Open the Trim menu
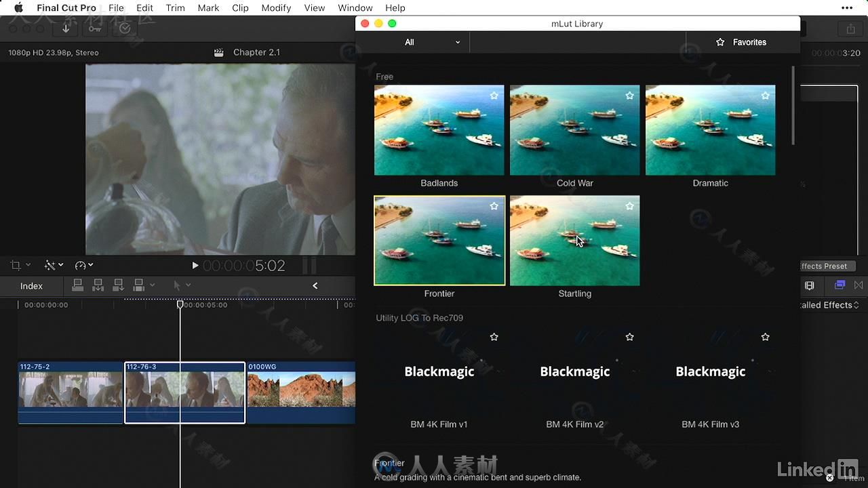This screenshot has width=868, height=488. coord(175,8)
